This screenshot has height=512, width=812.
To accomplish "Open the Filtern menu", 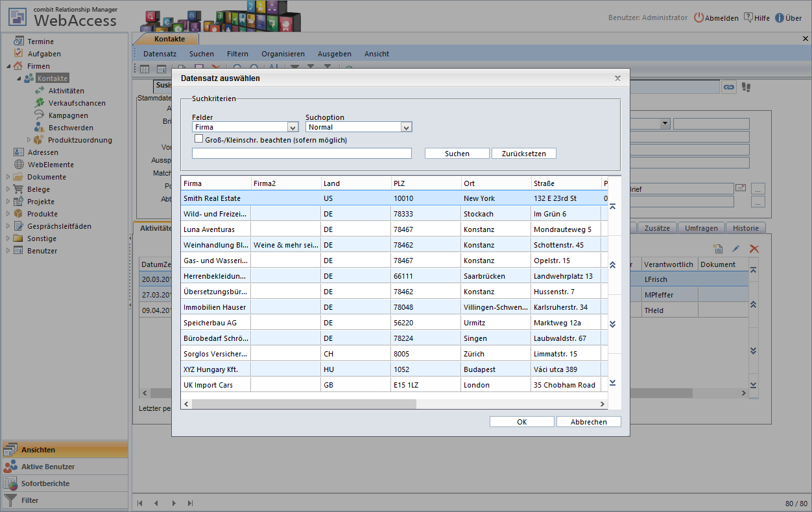I will coord(237,54).
